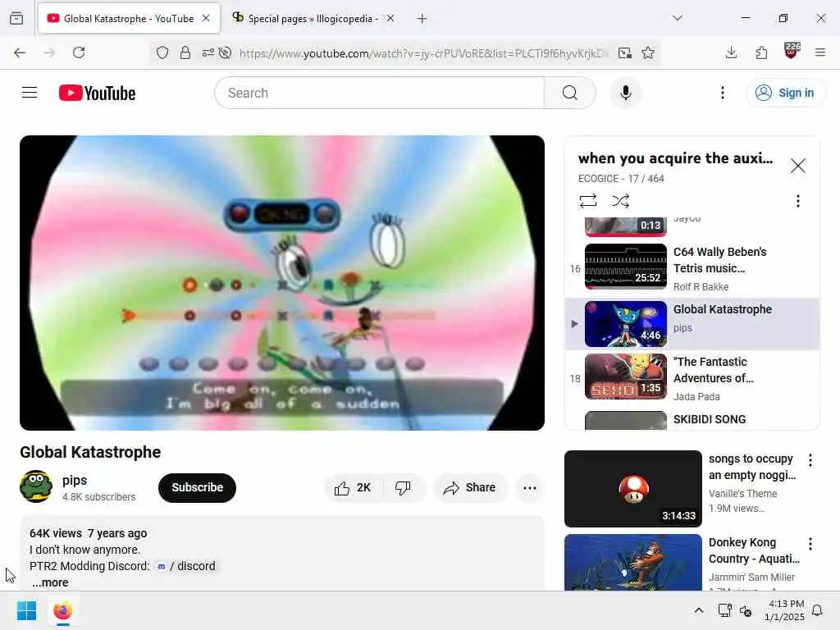840x630 pixels.
Task: Click the video player to pause
Action: tap(282, 282)
